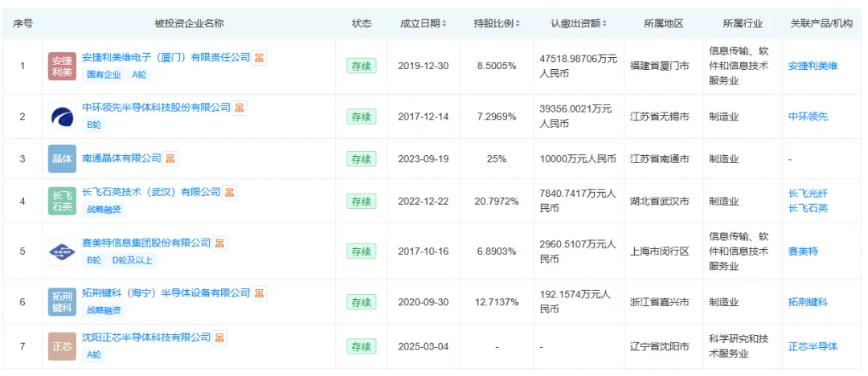Click the 拓荆键科 company logo

tap(62, 302)
